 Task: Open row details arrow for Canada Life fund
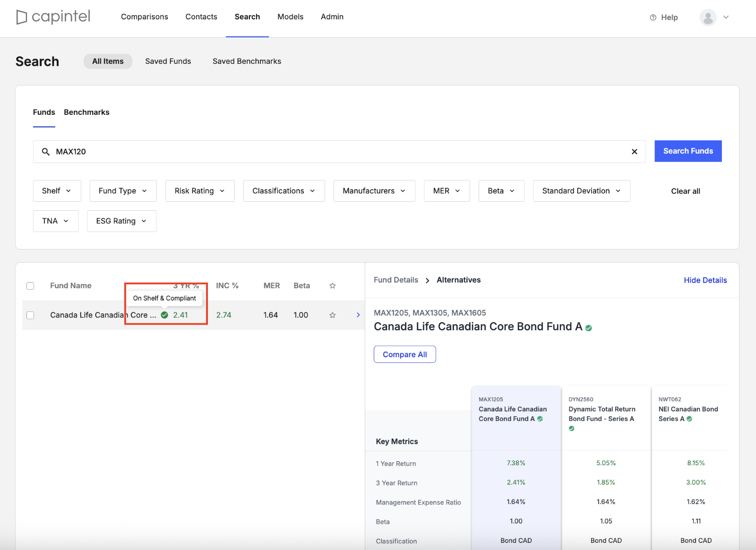point(358,315)
